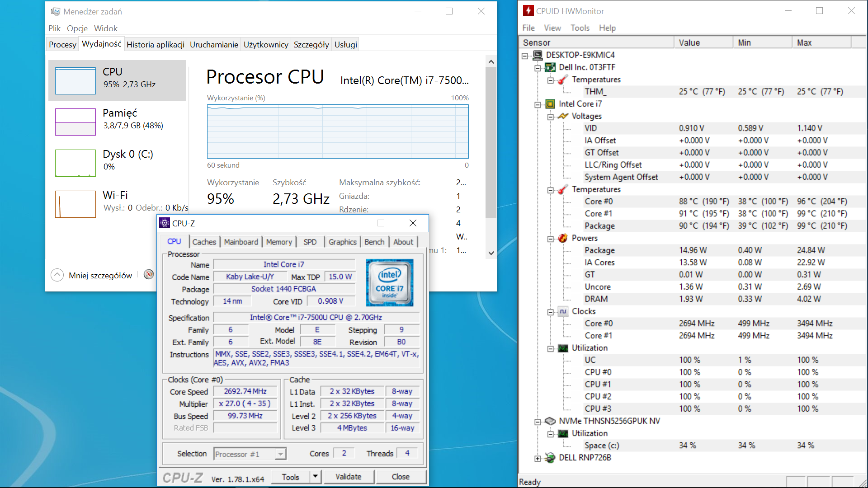Screen dimensions: 868x488
Task: Open the Opcje menu
Action: (77, 28)
